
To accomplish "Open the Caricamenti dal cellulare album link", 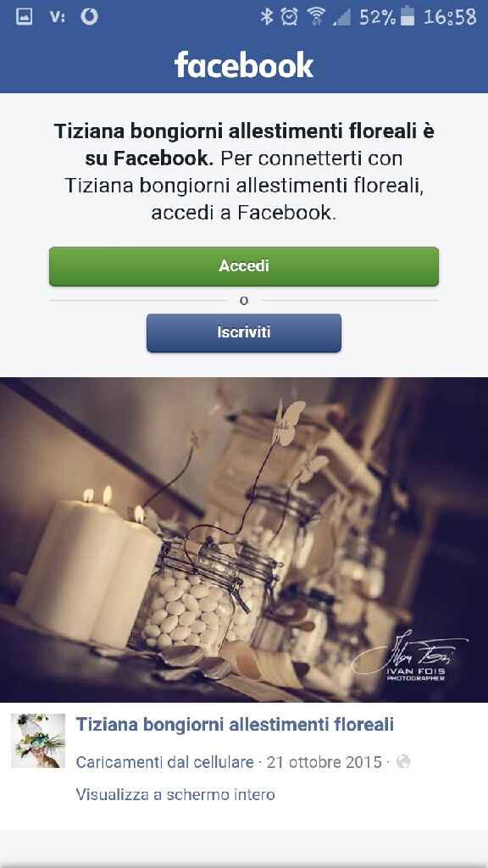I will [165, 762].
